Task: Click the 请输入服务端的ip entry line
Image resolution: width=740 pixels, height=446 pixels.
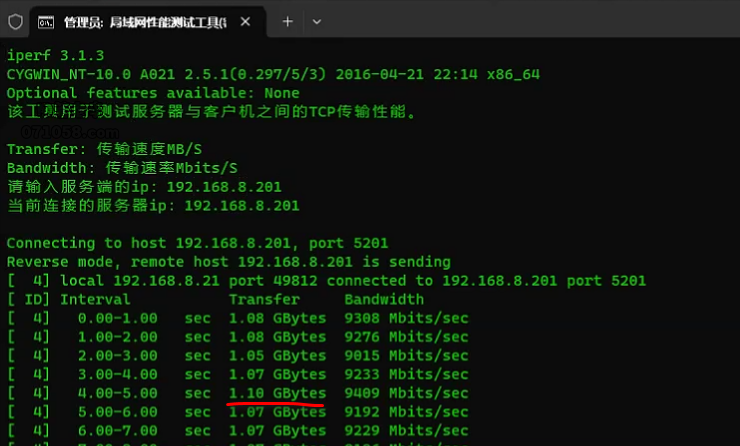Action: tap(144, 187)
